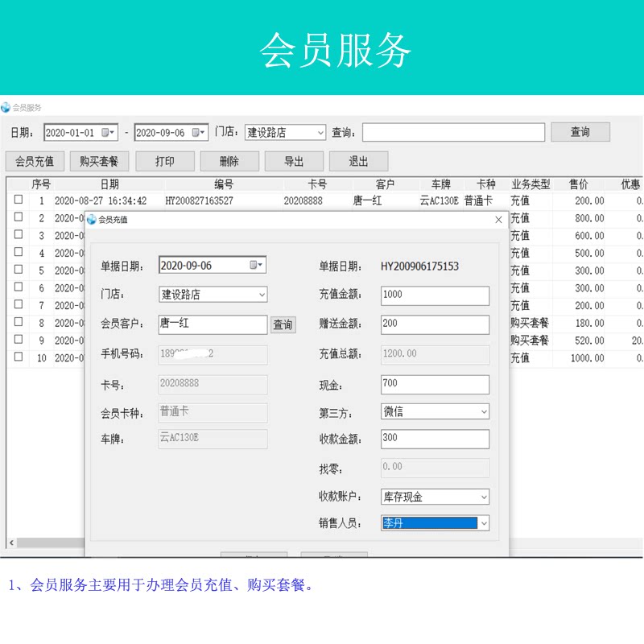Click the 赠送金额 field containing 200
Viewport: 644px width, 644px height.
click(x=435, y=324)
